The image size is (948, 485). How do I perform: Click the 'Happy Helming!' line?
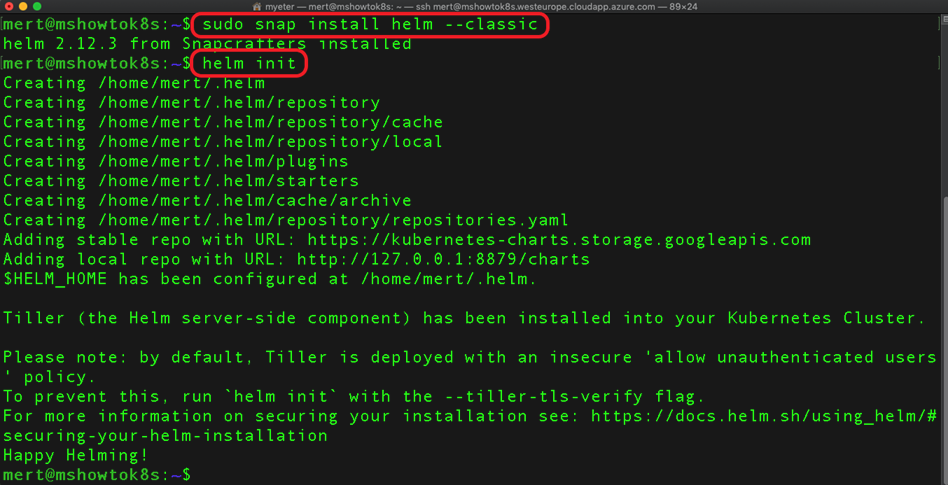76,455
